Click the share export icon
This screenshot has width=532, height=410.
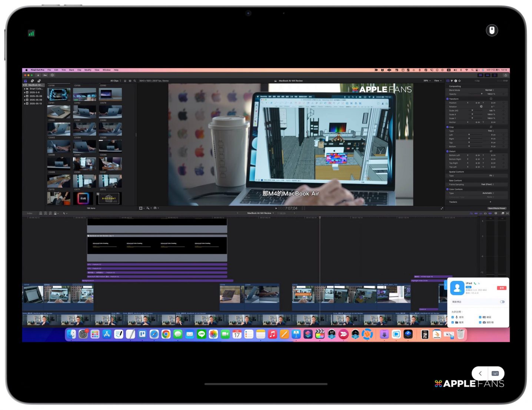tap(505, 75)
